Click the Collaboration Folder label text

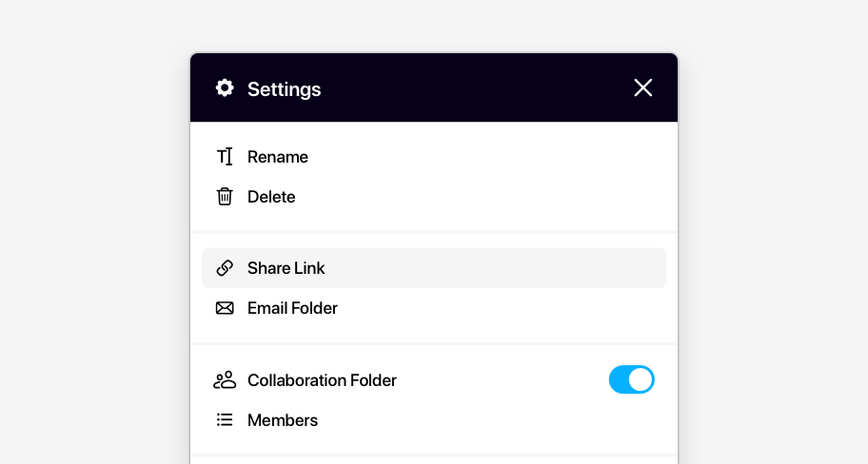click(x=322, y=380)
